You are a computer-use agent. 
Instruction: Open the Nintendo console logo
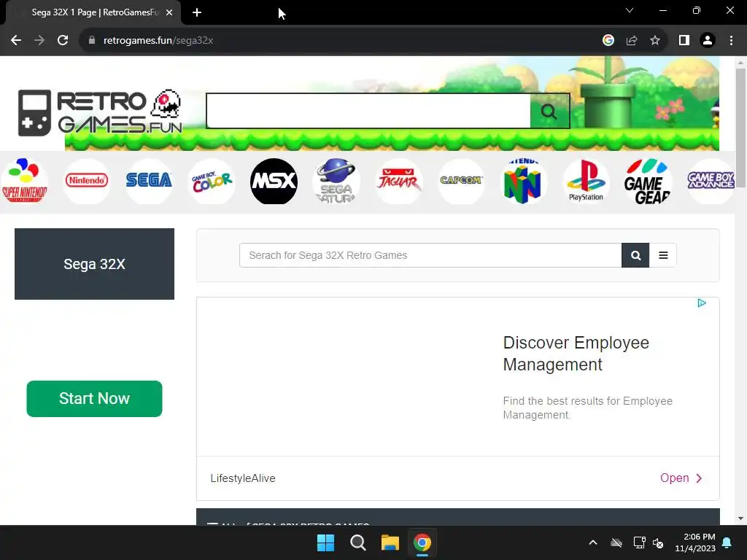[x=87, y=182]
